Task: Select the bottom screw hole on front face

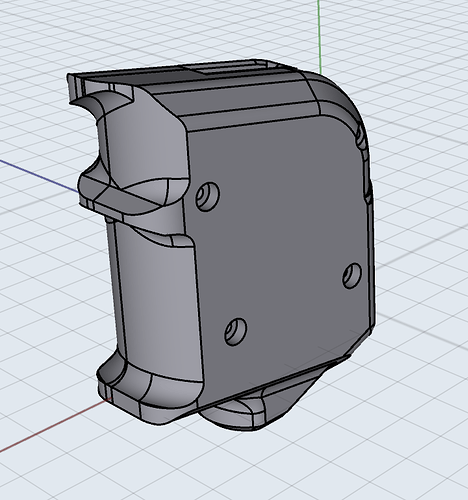Action: (x=236, y=332)
